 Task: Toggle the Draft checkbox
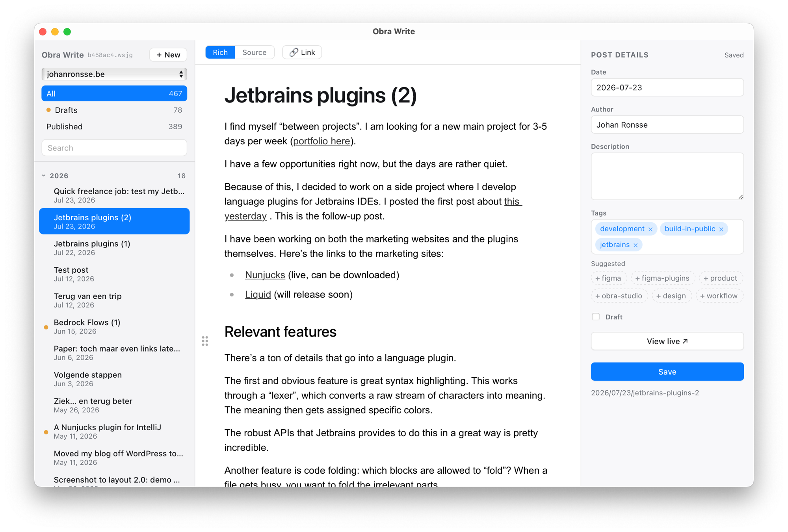(596, 317)
